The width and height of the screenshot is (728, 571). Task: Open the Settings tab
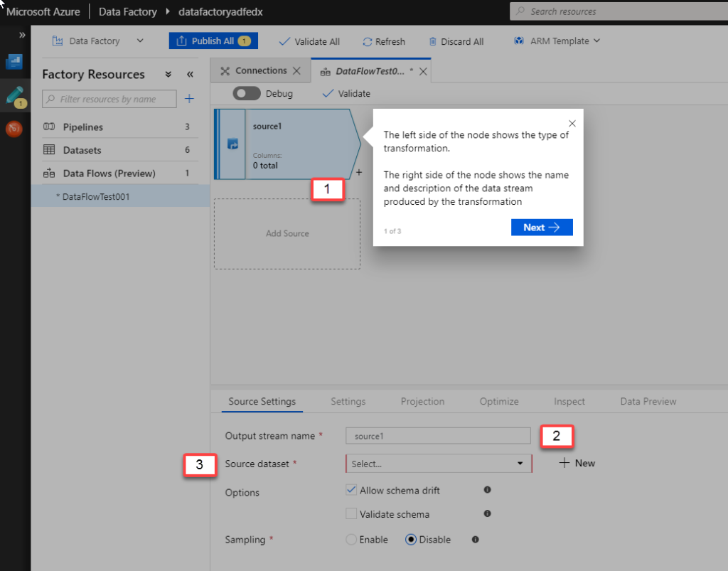click(348, 402)
